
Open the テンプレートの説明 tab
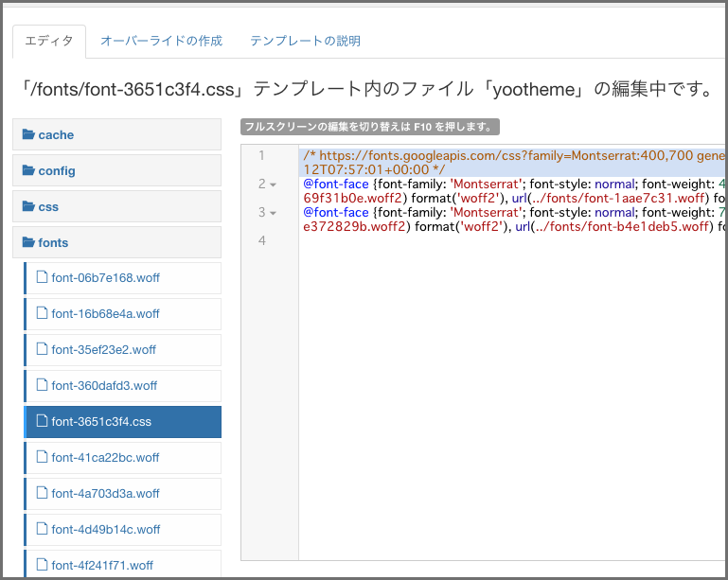[305, 41]
